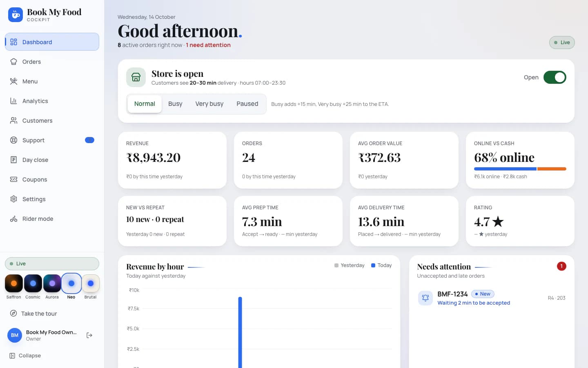Viewport: 588px width, 368px height.
Task: Click the store icon beside Store is open
Action: 136,77
